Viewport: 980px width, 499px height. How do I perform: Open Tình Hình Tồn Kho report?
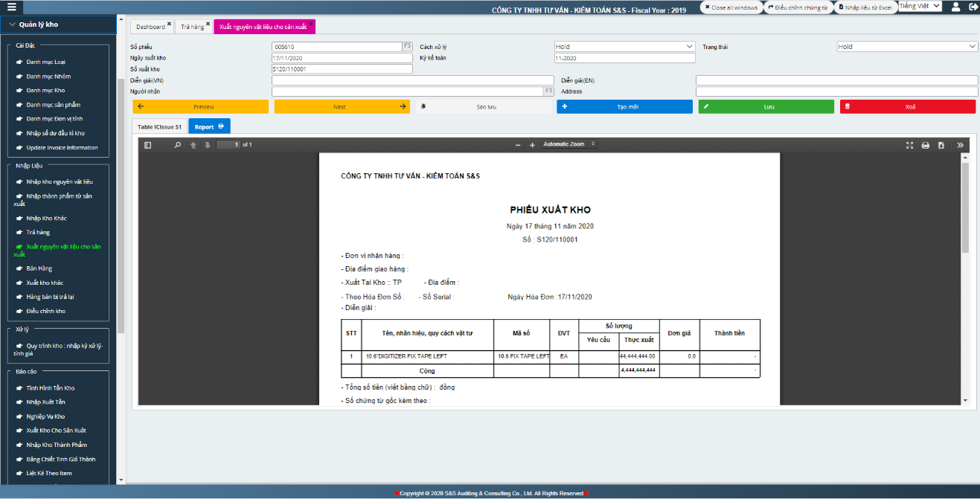point(51,388)
